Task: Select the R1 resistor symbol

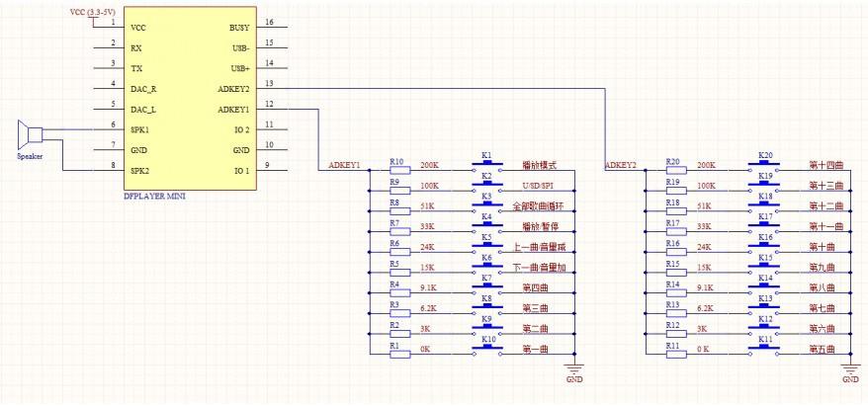Action: [x=400, y=354]
